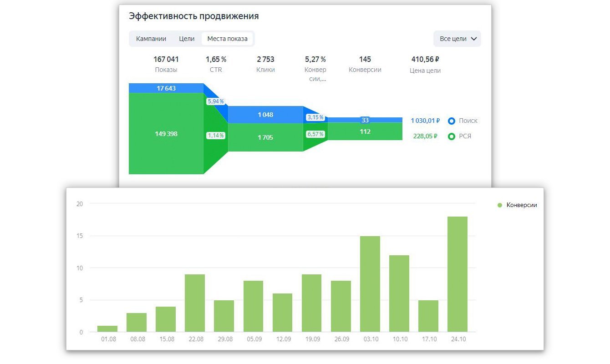Click the bar for 03.10

[370, 284]
